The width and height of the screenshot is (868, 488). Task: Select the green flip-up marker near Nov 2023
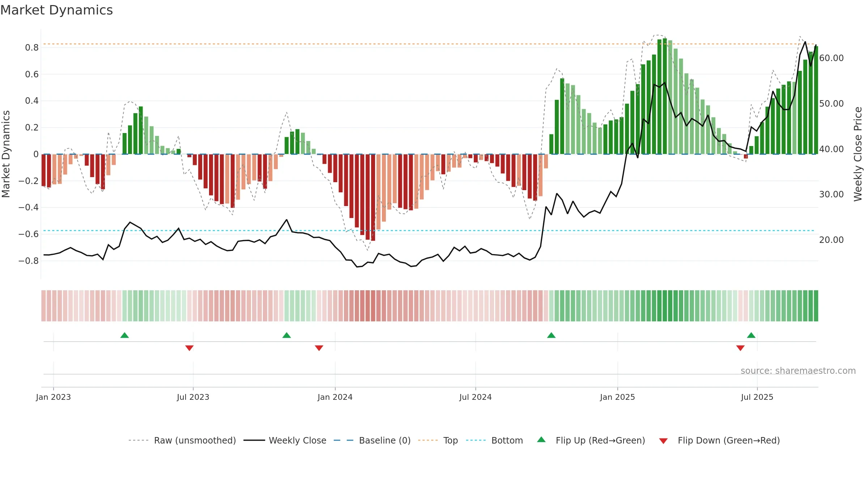(x=286, y=335)
